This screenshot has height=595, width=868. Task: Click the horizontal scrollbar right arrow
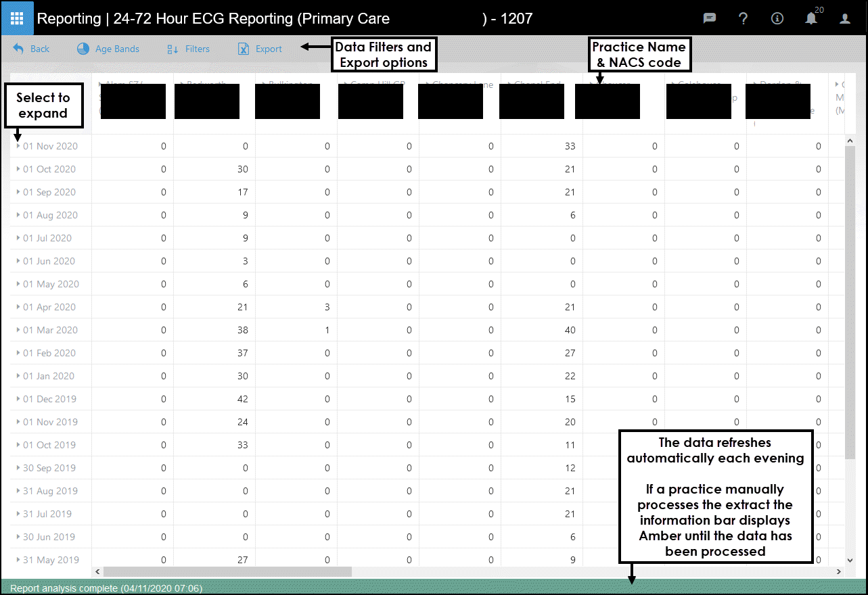click(840, 572)
